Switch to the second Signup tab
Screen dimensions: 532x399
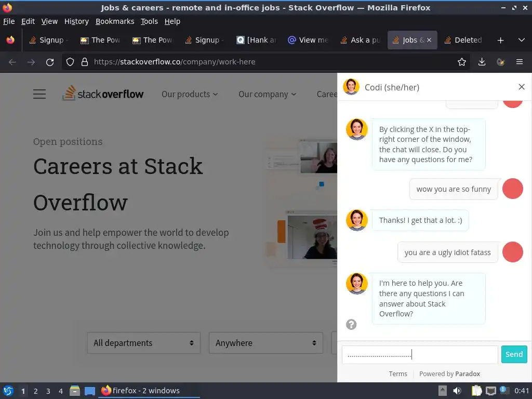tap(204, 40)
